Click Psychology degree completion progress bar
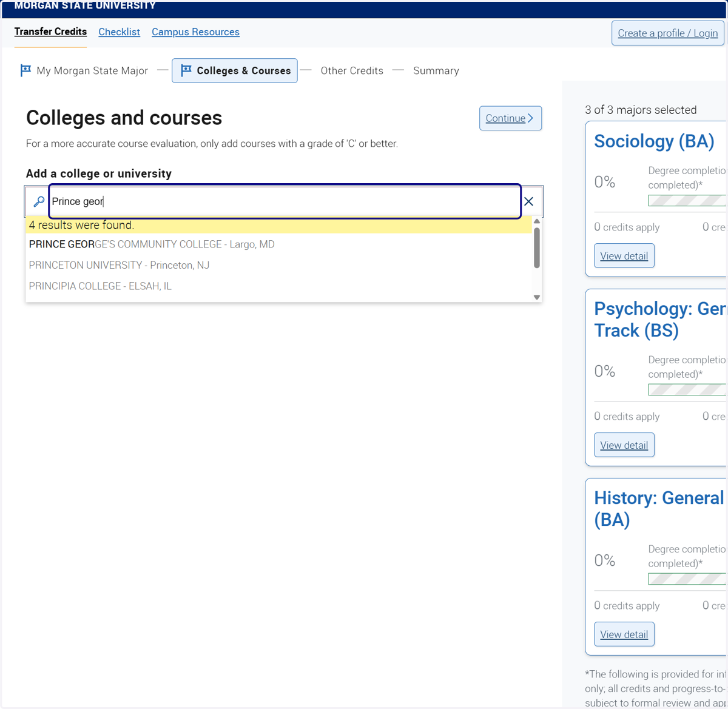Viewport: 728px width, 709px height. pyautogui.click(x=687, y=390)
